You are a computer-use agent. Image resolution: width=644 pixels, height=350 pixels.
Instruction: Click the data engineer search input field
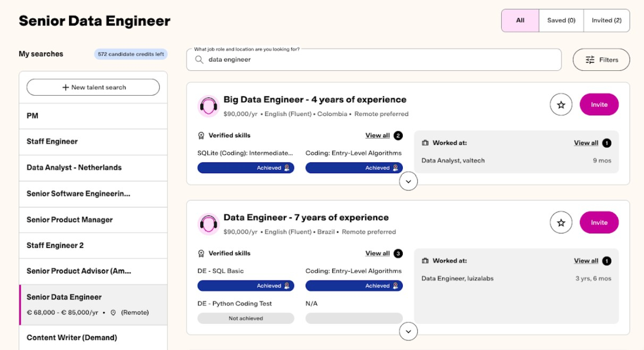tap(319, 60)
